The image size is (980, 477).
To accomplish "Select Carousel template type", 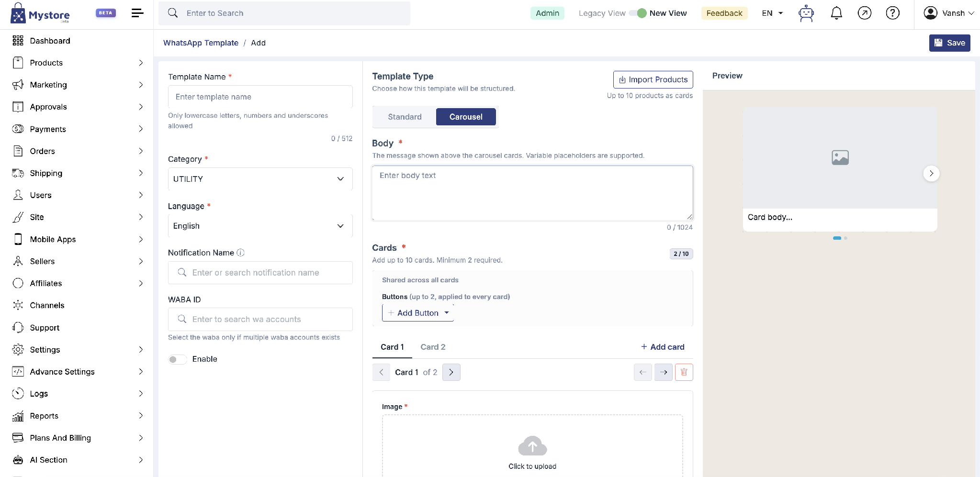I will pos(466,117).
